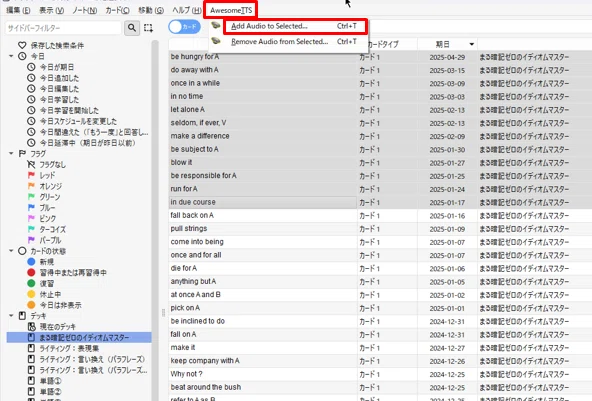Screen dimensions: 592x401
Task: Select the 今日学習を開始した filter
Action: [x=63, y=110]
